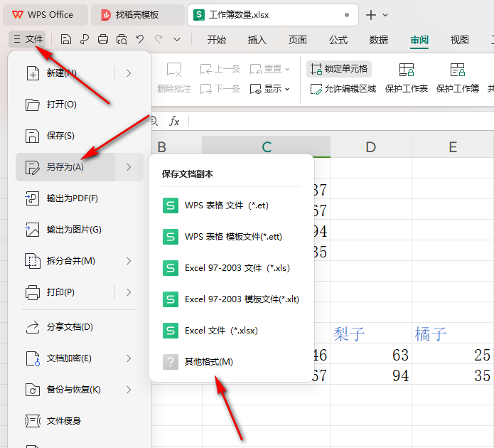Save as Excel 97-2003 文件 (*.xls)
Screen dimensions: 494x448
coord(231,268)
